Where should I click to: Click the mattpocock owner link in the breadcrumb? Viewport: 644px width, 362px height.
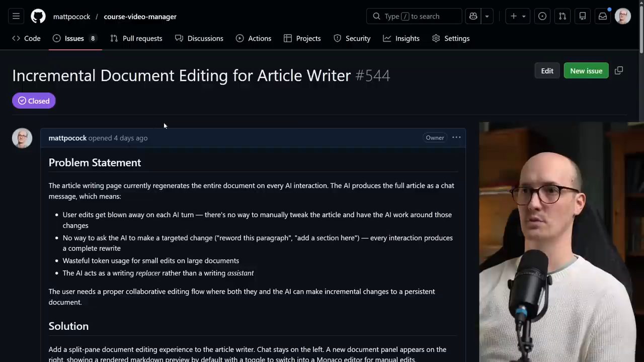click(72, 17)
